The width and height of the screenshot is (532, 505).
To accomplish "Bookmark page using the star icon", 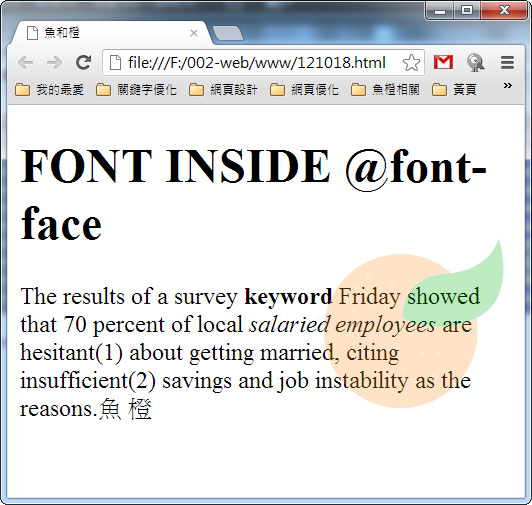I will point(411,63).
